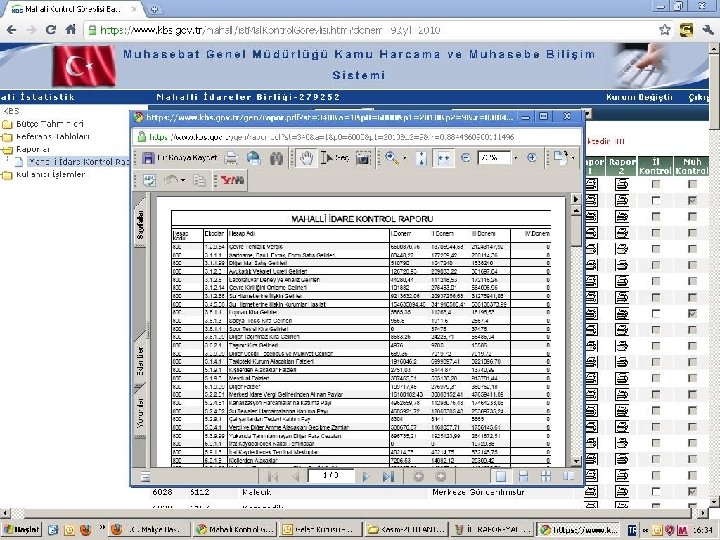Jump to the last PDF page

click(388, 477)
